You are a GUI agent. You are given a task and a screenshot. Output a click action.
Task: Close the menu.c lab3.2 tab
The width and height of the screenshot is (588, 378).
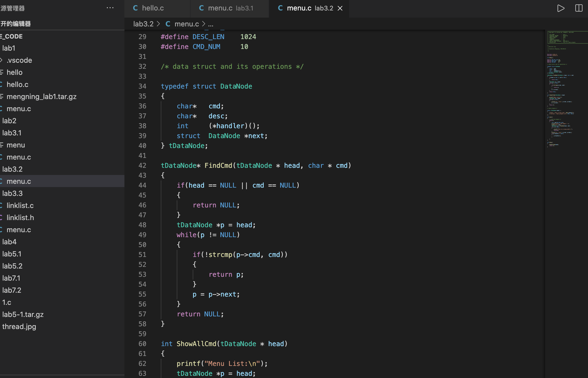[x=340, y=8]
